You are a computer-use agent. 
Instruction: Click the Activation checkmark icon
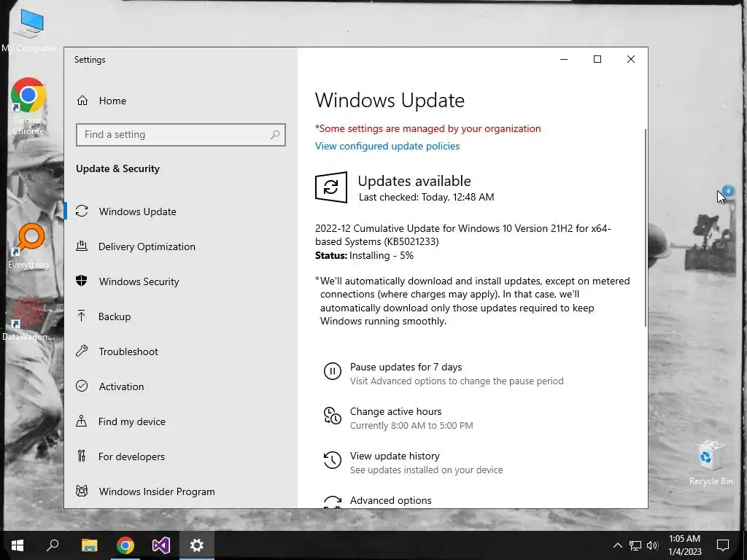[82, 386]
